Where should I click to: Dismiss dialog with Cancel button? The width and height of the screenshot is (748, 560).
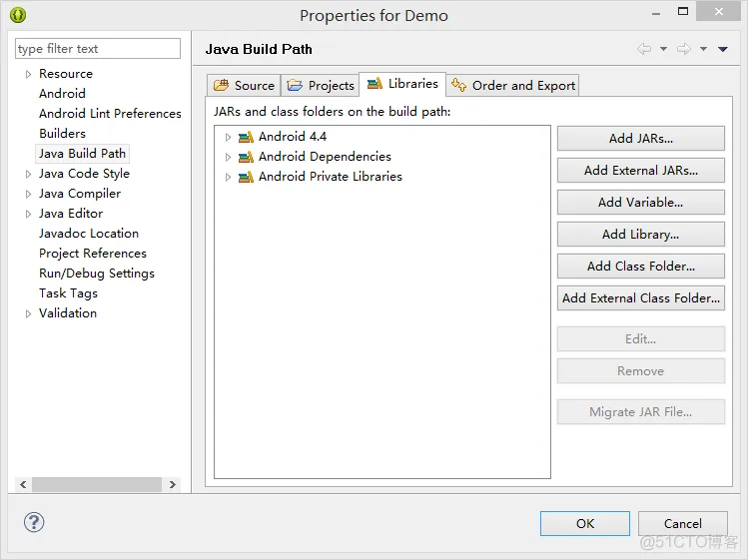pyautogui.click(x=683, y=523)
